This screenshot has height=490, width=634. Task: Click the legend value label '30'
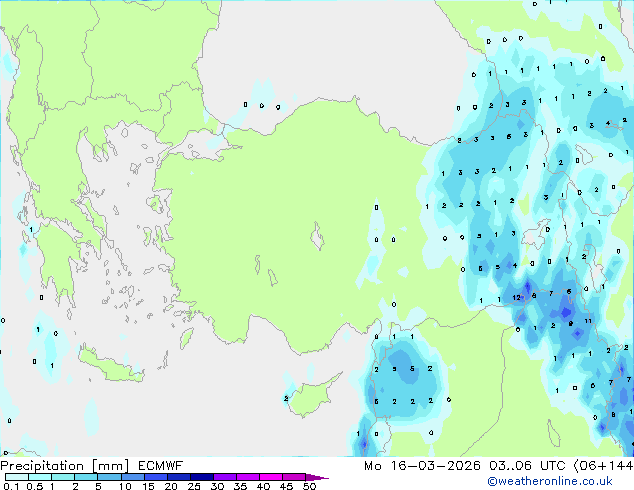tap(217, 486)
